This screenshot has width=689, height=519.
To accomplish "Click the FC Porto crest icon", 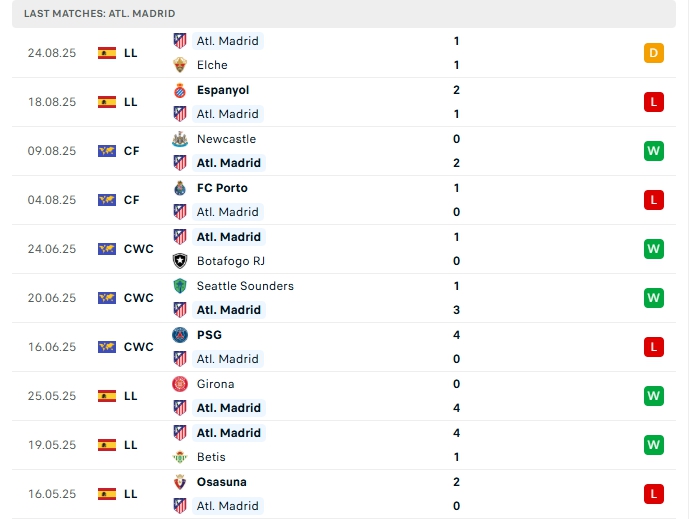I will point(180,188).
